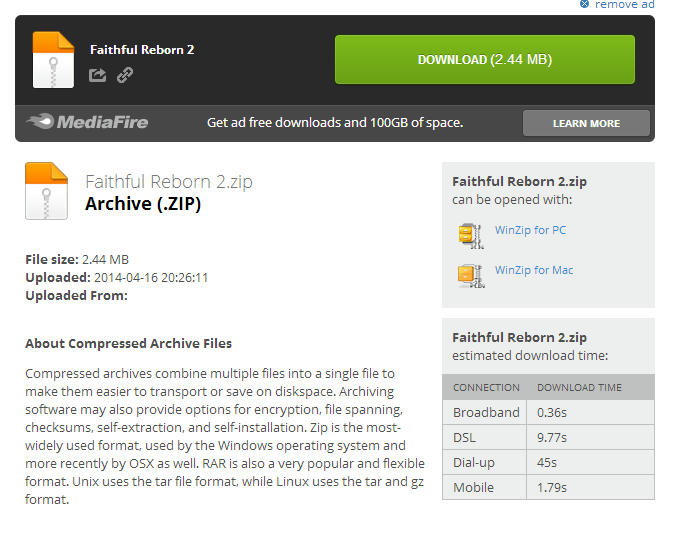
Task: Click 'Get ad free downloads and 100GB of space' text
Action: coord(335,122)
